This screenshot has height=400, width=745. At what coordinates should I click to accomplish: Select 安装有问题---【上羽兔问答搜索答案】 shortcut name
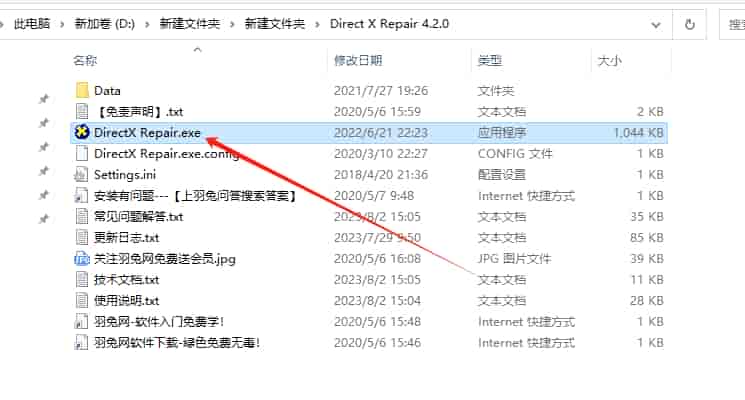pyautogui.click(x=195, y=195)
